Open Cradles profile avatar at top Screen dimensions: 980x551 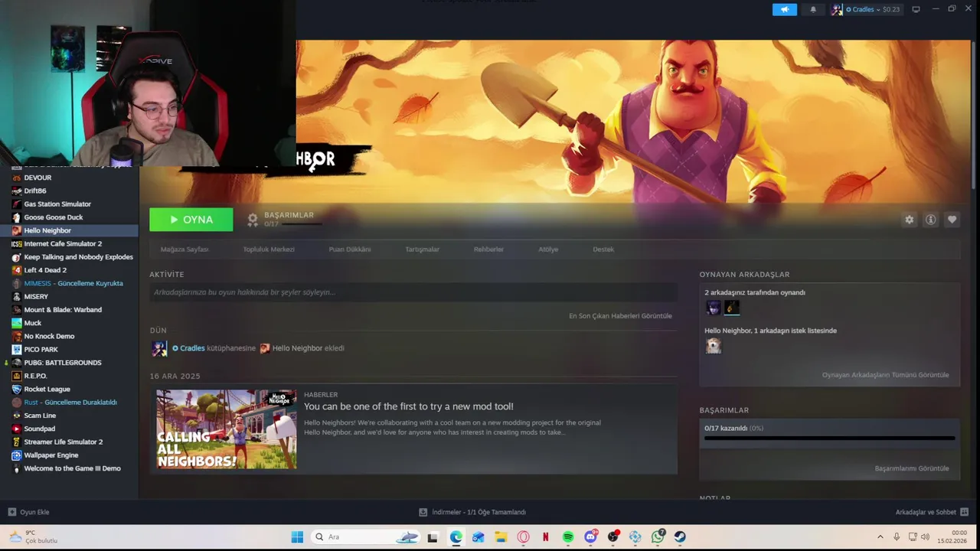(x=837, y=9)
